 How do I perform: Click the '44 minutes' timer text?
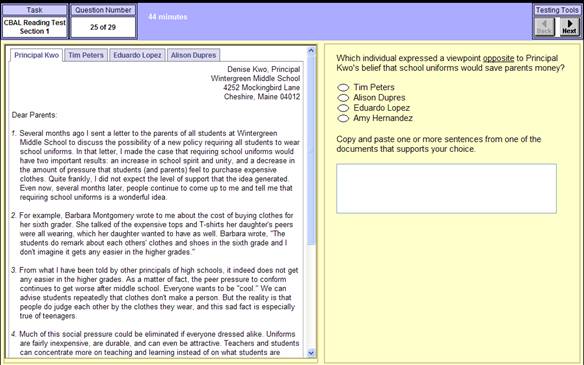pos(168,17)
